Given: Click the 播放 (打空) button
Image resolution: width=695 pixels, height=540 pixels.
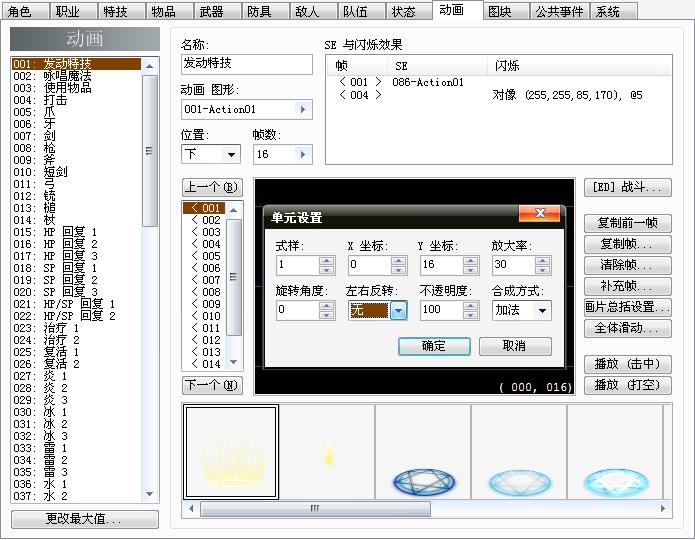Looking at the screenshot, I should pos(627,385).
